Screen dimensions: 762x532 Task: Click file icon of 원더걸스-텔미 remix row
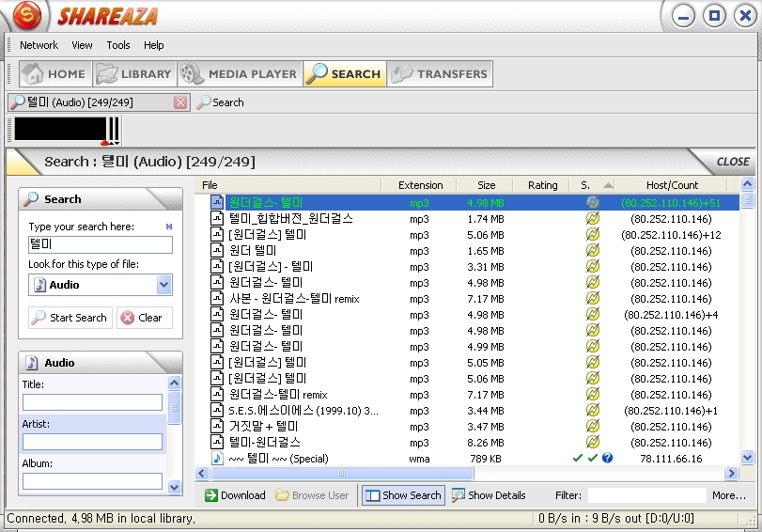click(217, 394)
